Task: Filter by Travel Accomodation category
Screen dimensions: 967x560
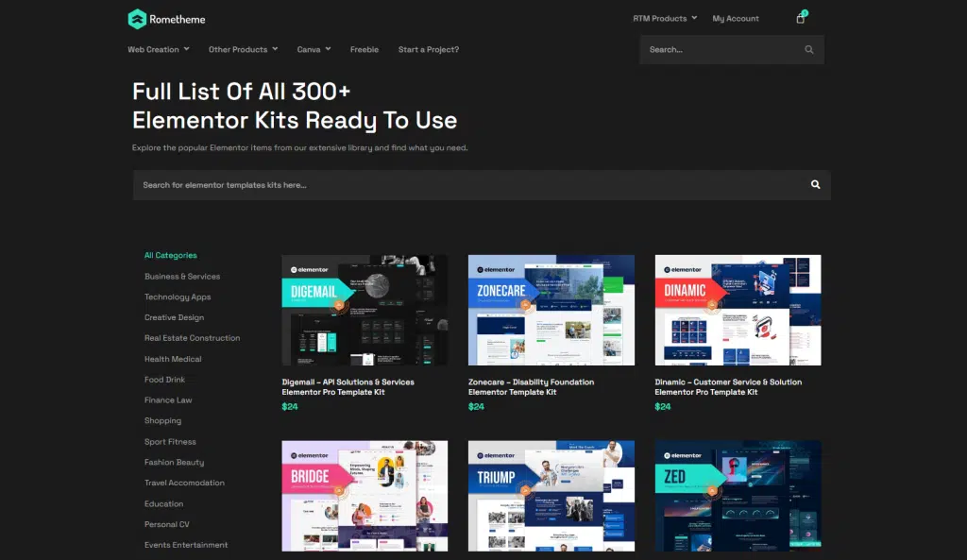Action: (184, 483)
